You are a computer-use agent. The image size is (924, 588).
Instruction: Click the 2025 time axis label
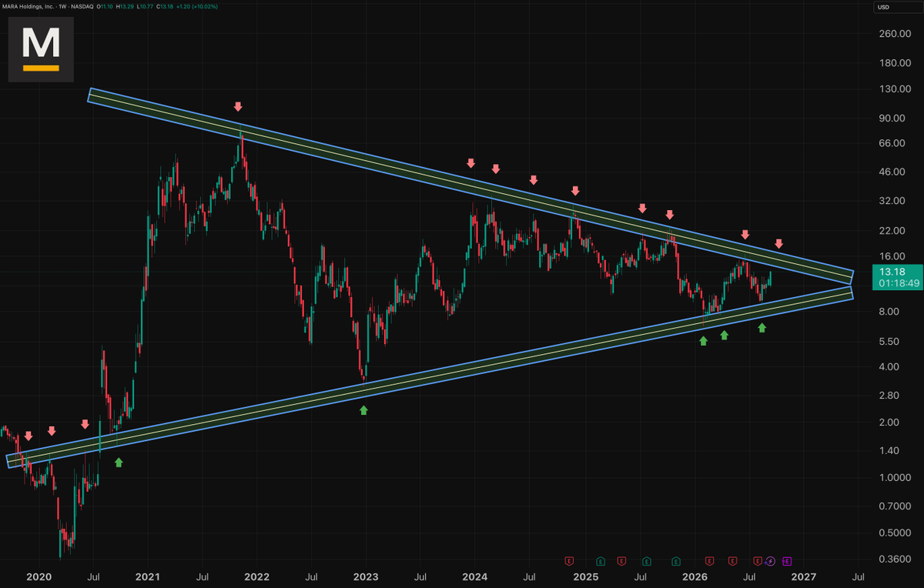585,576
